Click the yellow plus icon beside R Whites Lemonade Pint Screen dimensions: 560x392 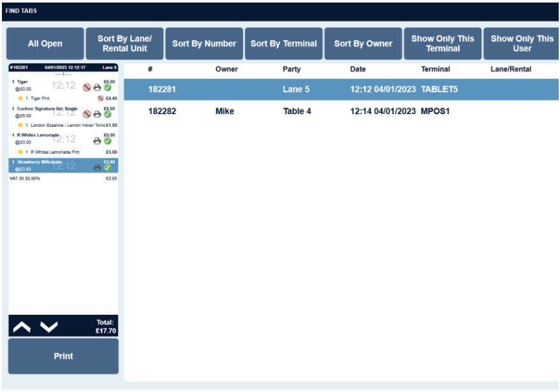[20, 152]
